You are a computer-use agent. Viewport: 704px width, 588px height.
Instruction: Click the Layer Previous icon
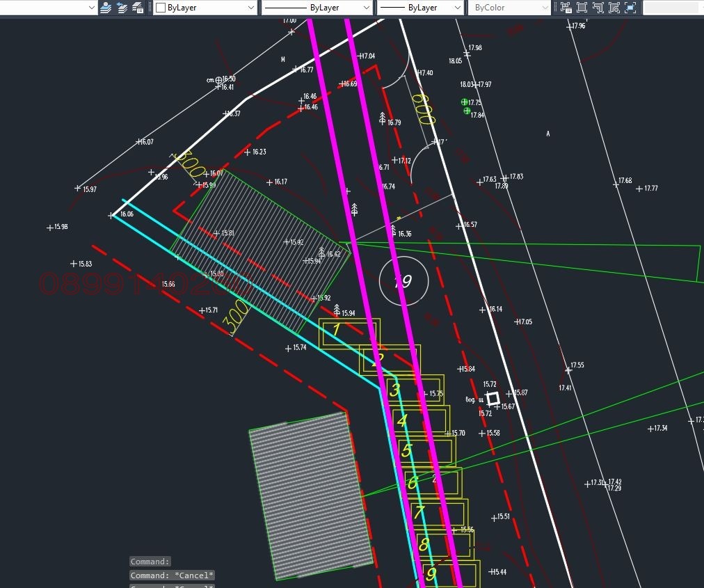point(122,8)
